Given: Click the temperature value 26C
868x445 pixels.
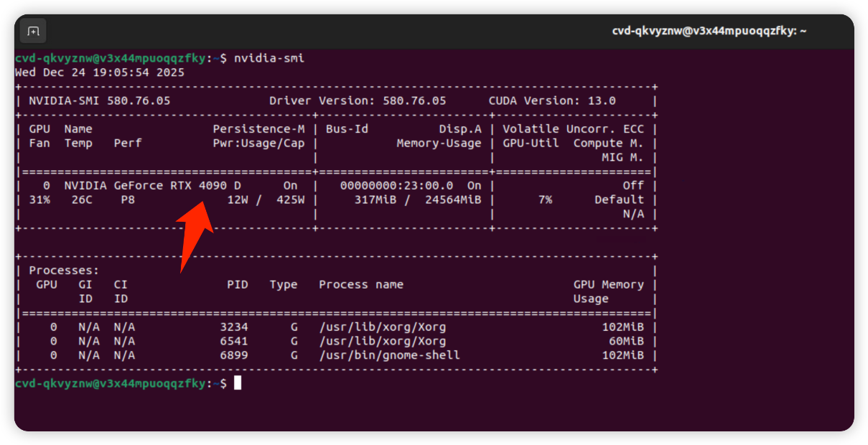Looking at the screenshot, I should [82, 200].
